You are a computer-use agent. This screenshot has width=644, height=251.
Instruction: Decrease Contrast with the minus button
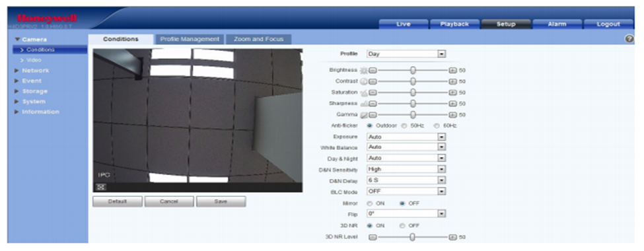pyautogui.click(x=372, y=81)
